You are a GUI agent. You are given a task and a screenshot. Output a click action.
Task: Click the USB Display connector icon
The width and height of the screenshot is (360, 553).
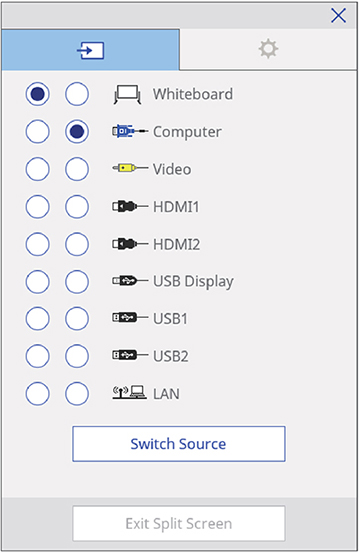pyautogui.click(x=129, y=281)
